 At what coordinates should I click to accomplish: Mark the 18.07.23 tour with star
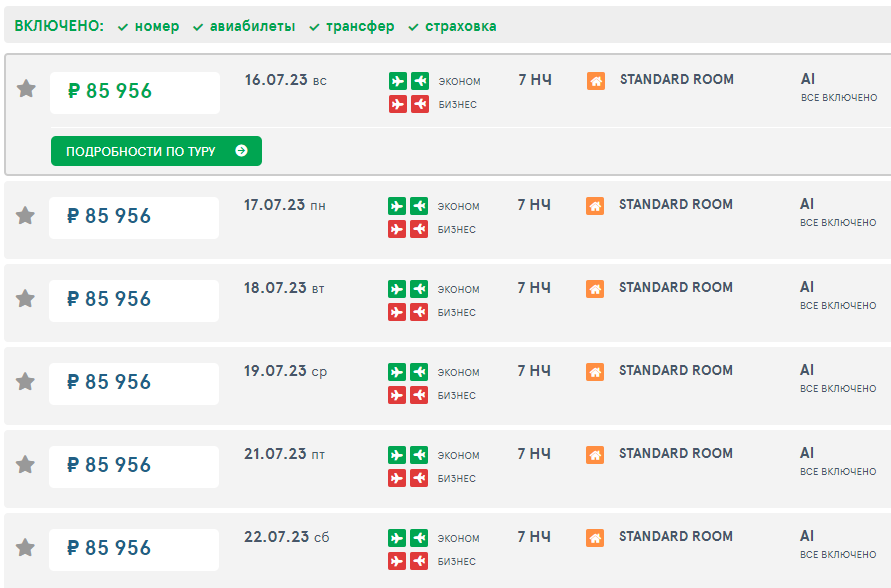(x=25, y=299)
